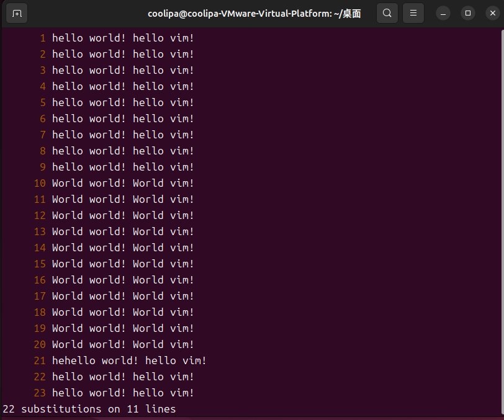
Task: Click line number 22
Action: pos(40,377)
